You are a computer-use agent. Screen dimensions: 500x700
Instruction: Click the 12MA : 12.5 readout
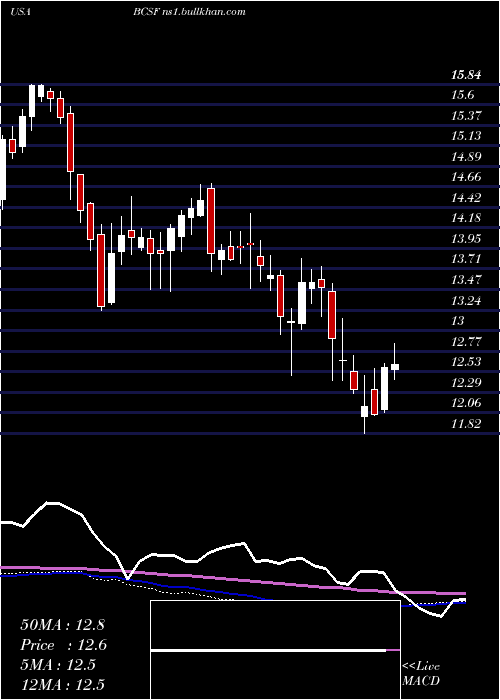click(62, 684)
